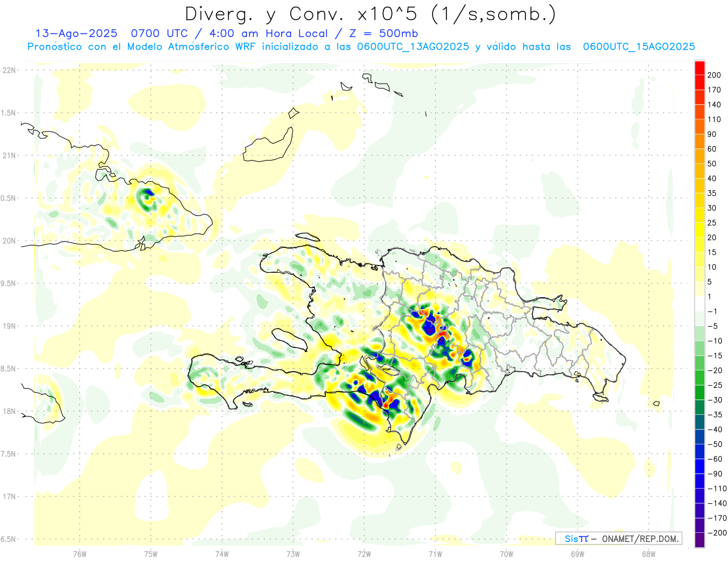
Task: Click the '7.5N' latitude label
Action: [8, 454]
